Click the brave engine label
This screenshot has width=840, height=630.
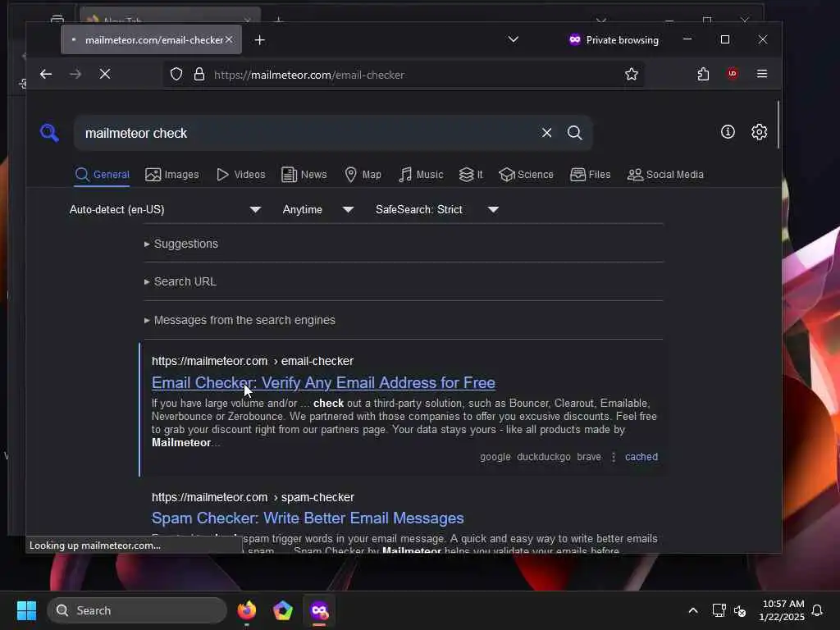(589, 457)
